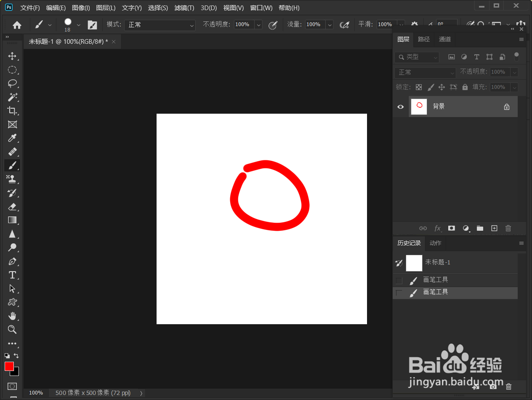
Task: Select the Brush tool in the toolbox
Action: point(12,165)
